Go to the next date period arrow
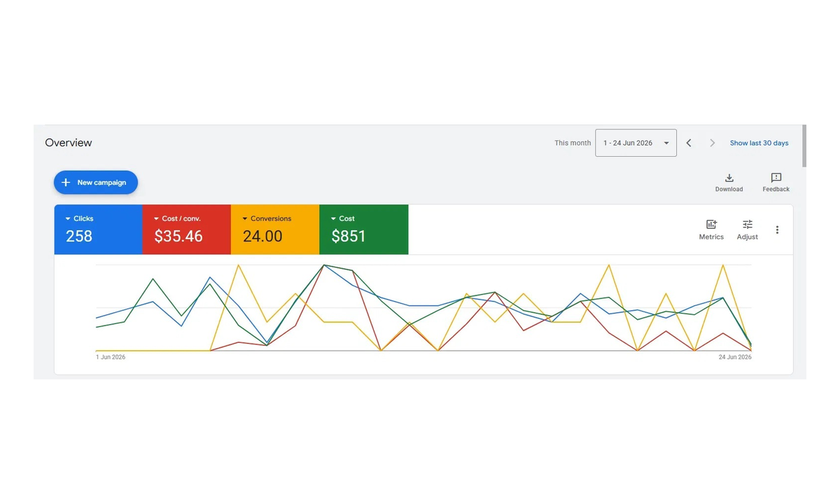 [713, 143]
